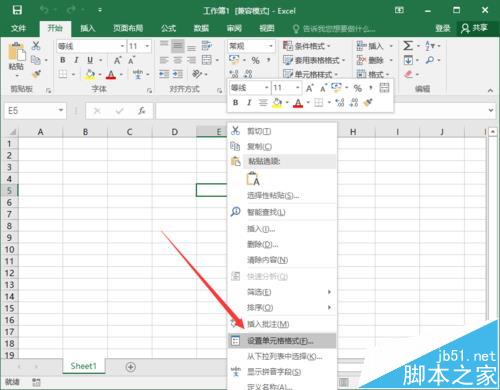This screenshot has width=500, height=390.
Task: Open the File tab
Action: tap(18, 28)
